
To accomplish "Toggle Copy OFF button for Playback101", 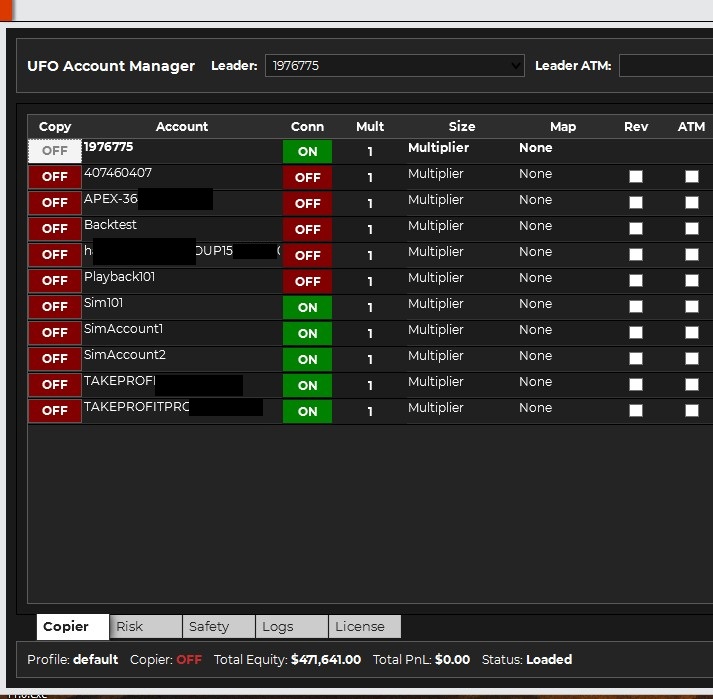I will tap(55, 281).
